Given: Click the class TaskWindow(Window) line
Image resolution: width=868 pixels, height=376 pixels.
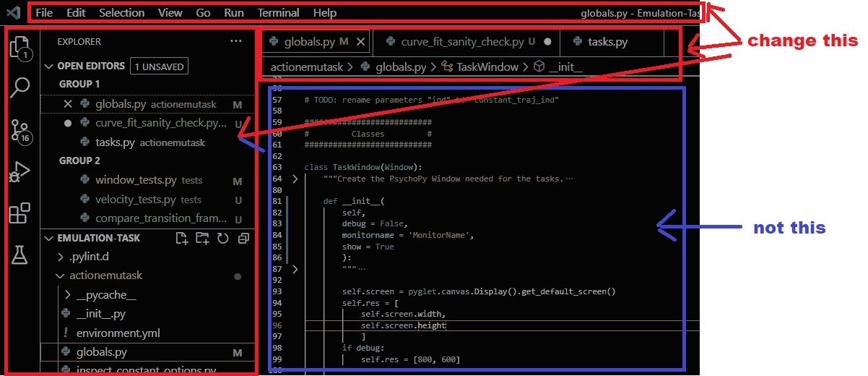Looking at the screenshot, I should click(x=363, y=167).
